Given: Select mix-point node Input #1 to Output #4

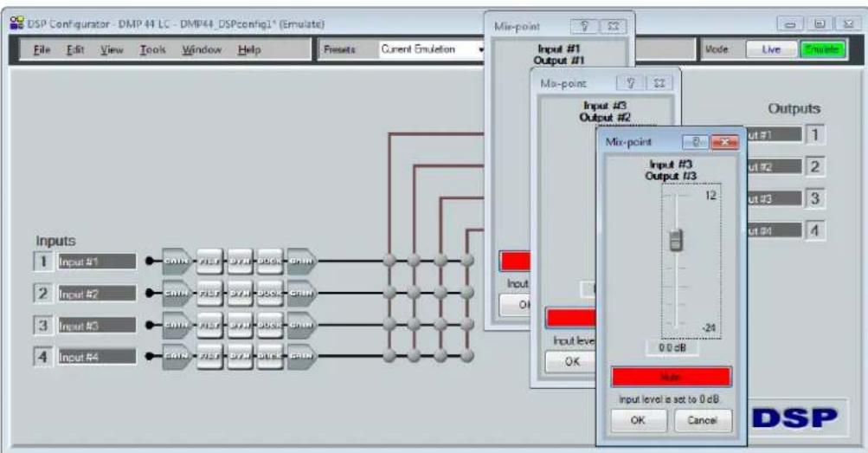Looking at the screenshot, I should point(467,261).
